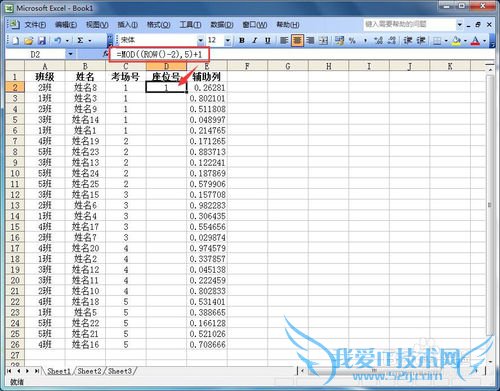The height and width of the screenshot is (391, 500).
Task: Click the Increase Decimal icon
Action: (378, 41)
